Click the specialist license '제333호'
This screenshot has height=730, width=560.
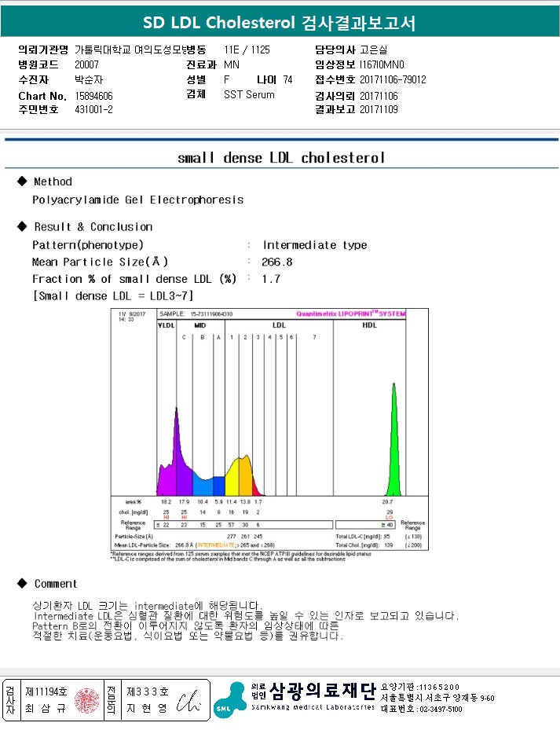pyautogui.click(x=148, y=691)
